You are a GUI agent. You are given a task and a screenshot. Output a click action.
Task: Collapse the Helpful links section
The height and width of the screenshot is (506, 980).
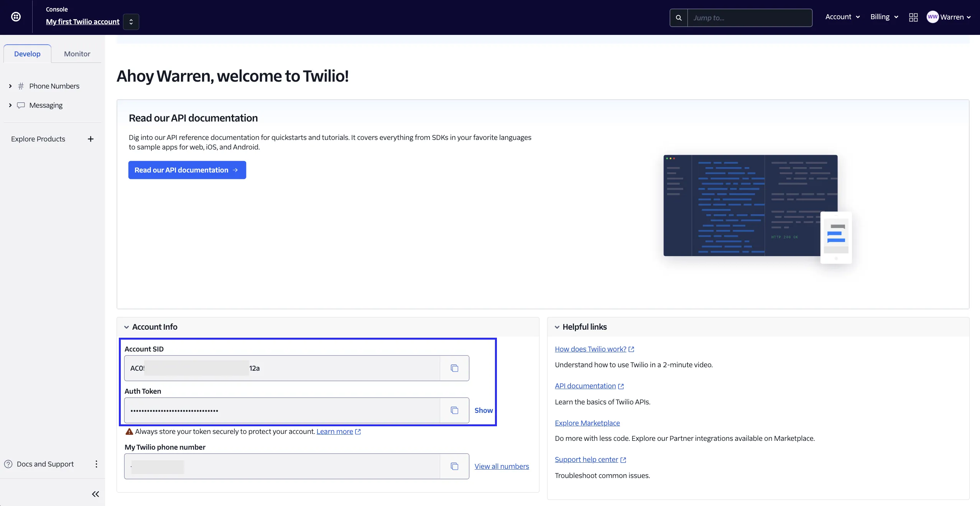pos(557,327)
